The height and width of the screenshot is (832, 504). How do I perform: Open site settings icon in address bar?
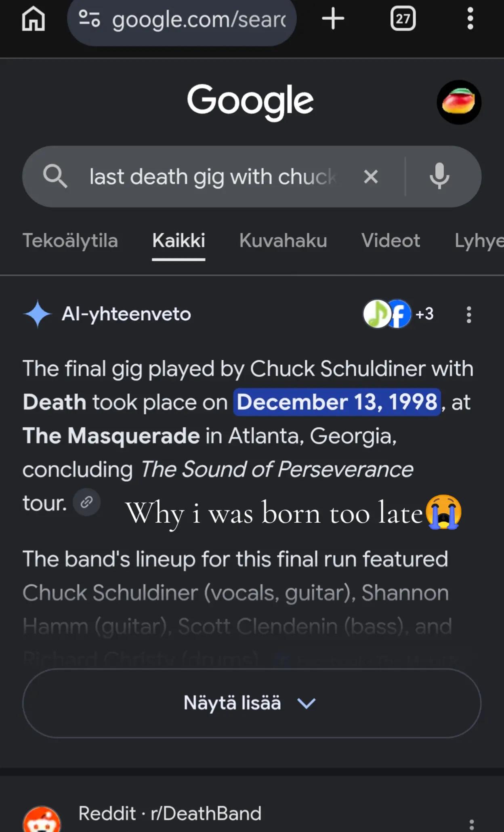pos(89,19)
